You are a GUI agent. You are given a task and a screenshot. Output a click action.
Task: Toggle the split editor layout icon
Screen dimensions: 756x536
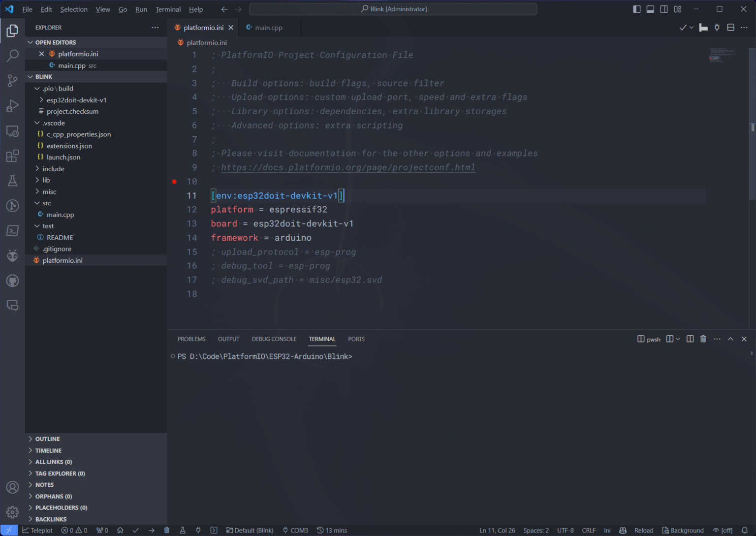pyautogui.click(x=730, y=27)
